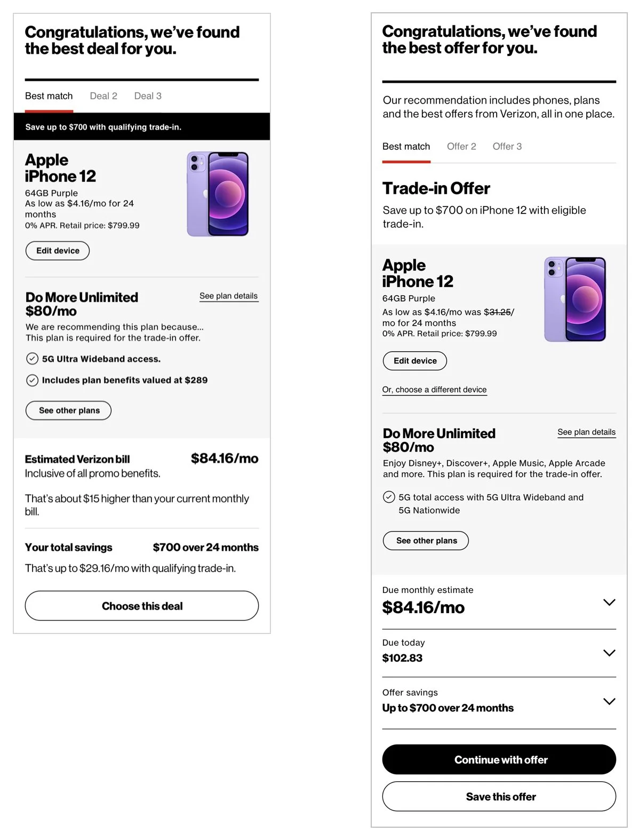Click the Save this offer button

(499, 796)
